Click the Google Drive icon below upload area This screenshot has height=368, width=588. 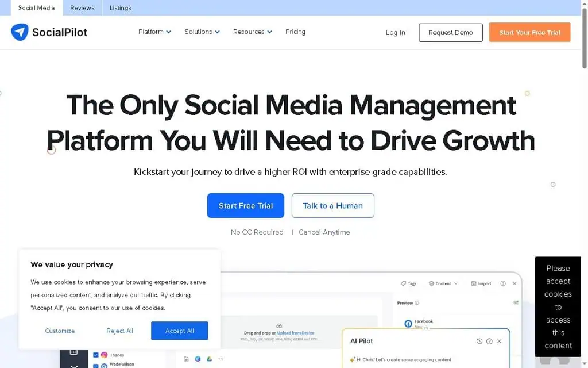(209, 359)
